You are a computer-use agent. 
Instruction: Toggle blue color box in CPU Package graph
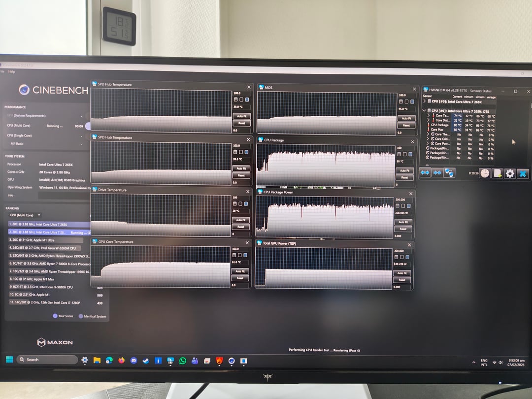coord(410,154)
